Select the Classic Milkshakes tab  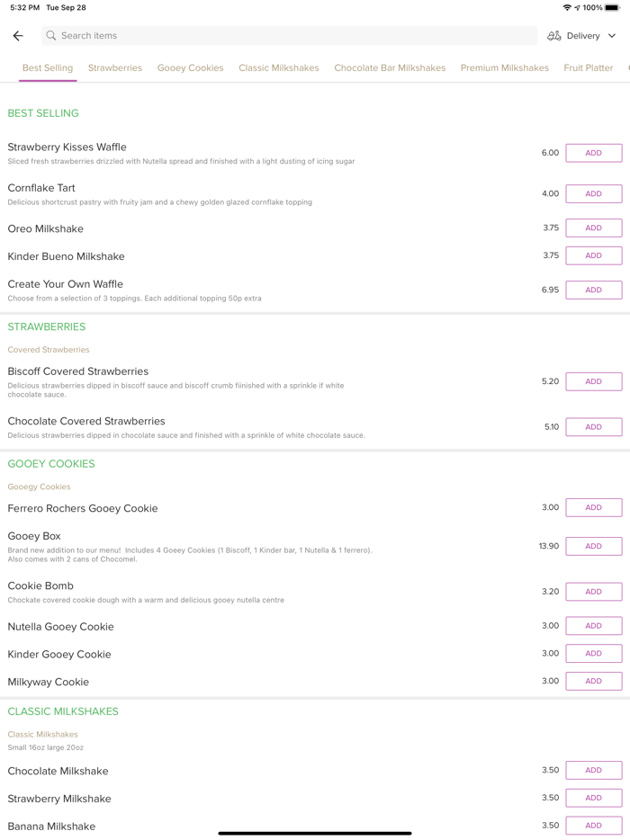click(279, 68)
